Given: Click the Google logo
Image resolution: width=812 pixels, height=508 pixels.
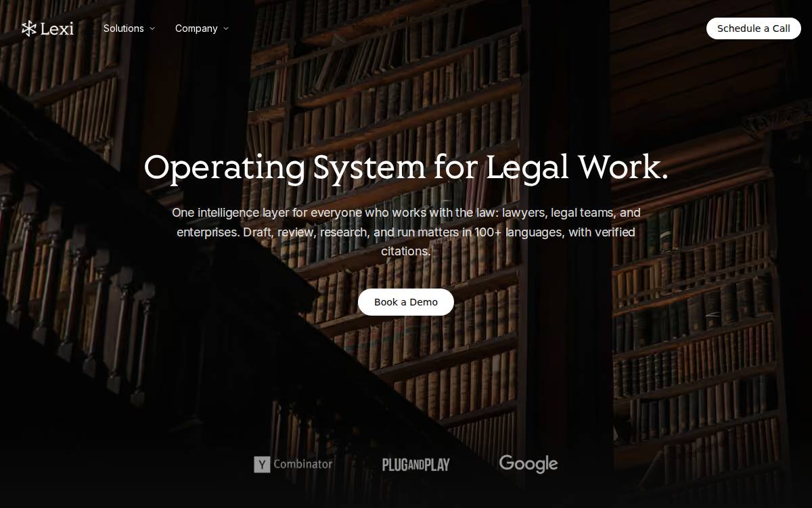Looking at the screenshot, I should click(528, 464).
